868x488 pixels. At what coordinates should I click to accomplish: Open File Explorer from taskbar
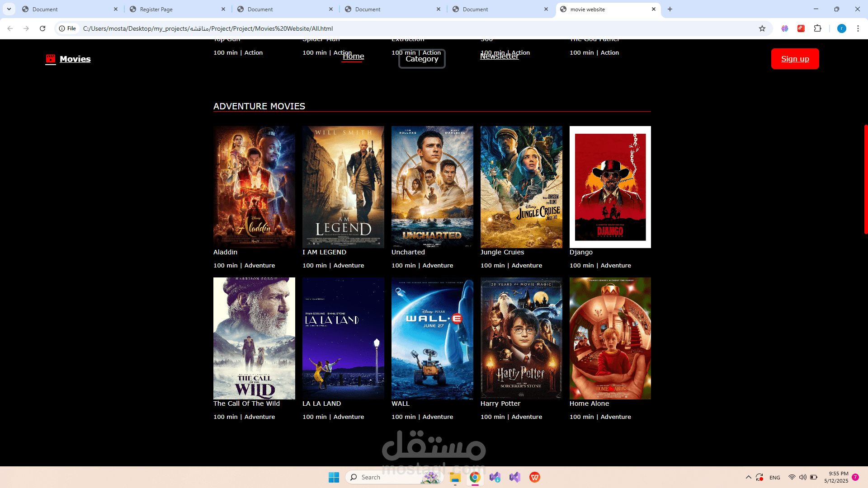455,477
